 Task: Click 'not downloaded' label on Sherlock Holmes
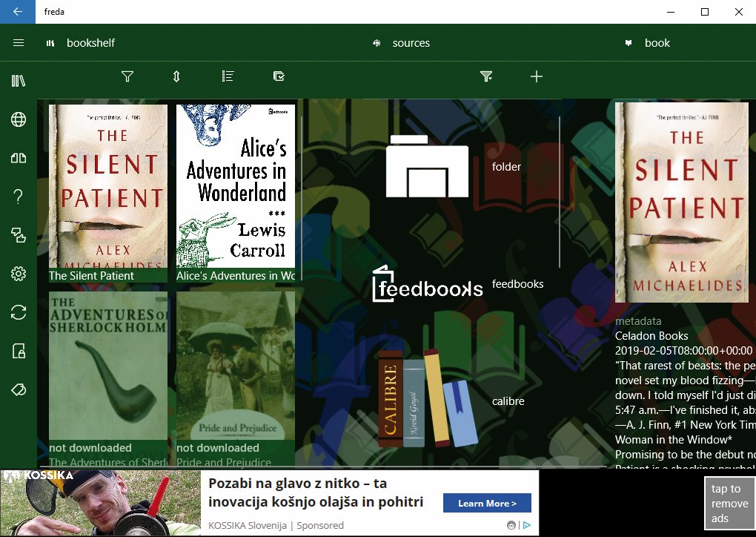coord(90,448)
